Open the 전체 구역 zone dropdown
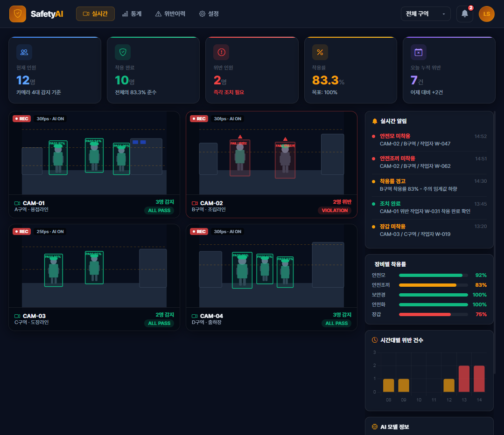The width and height of the screenshot is (504, 435). (425, 14)
